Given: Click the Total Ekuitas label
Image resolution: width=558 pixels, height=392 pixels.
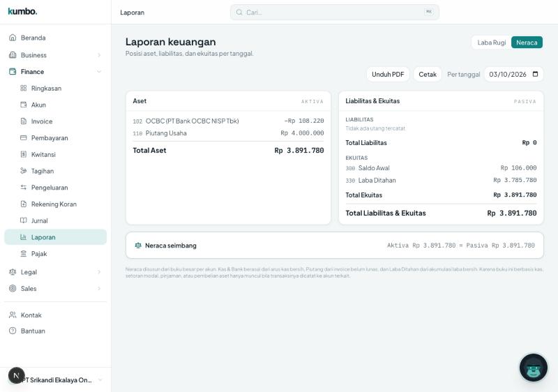Looking at the screenshot, I should (x=363, y=195).
